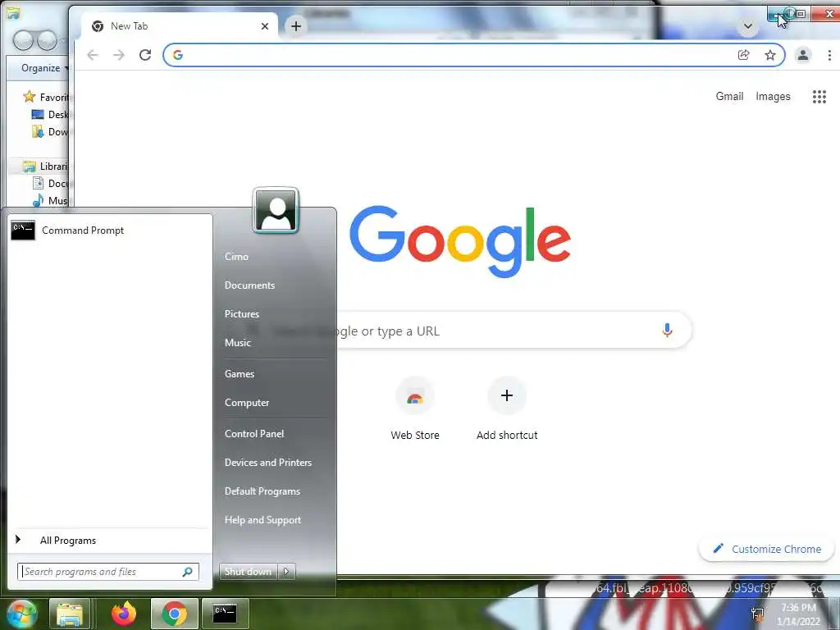
Task: Open Games from Start menu
Action: point(240,374)
